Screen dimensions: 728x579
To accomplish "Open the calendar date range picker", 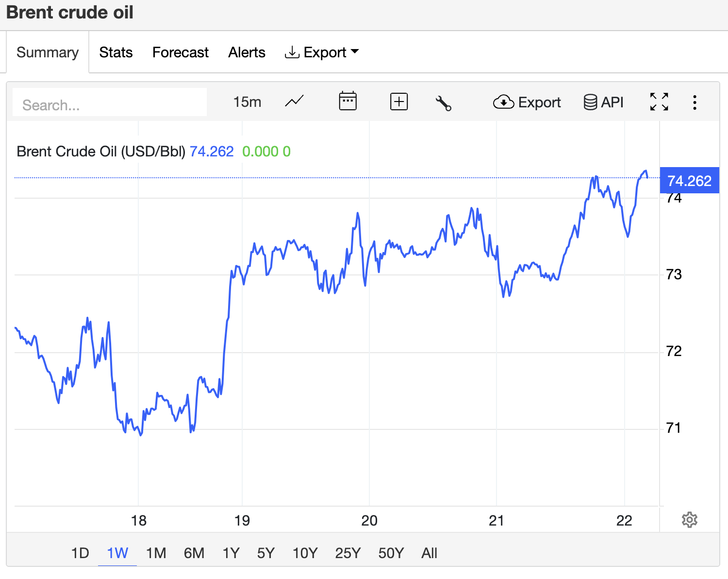I will point(347,102).
